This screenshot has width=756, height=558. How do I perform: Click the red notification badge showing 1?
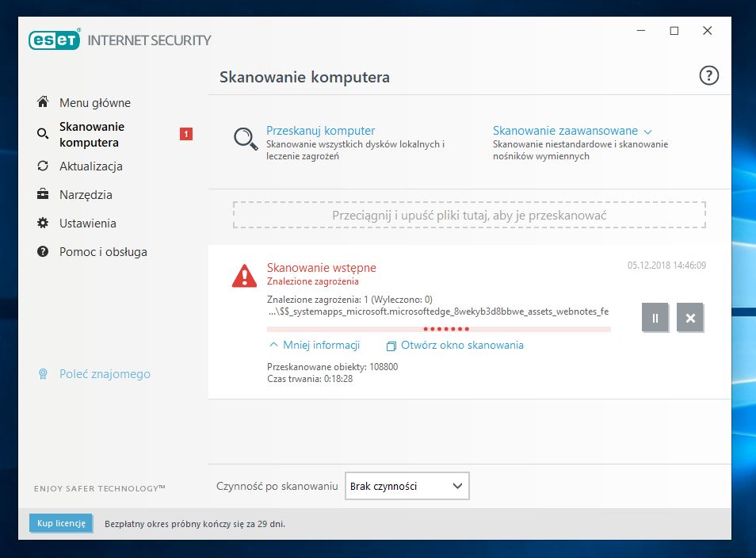tap(186, 134)
